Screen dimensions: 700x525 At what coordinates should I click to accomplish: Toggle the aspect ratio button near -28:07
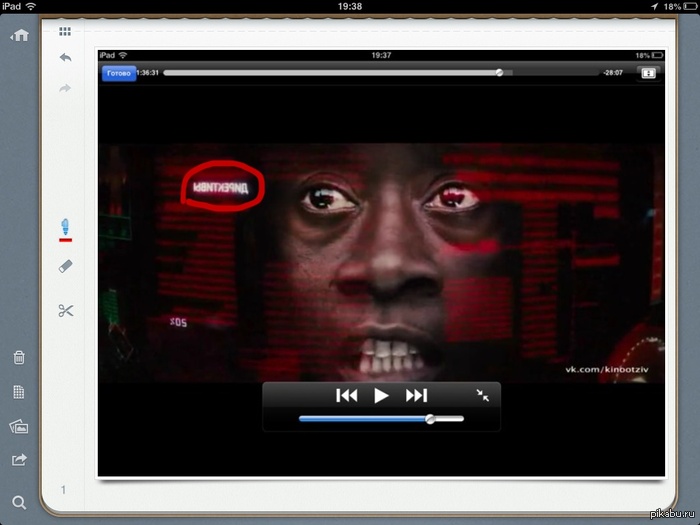tap(648, 73)
